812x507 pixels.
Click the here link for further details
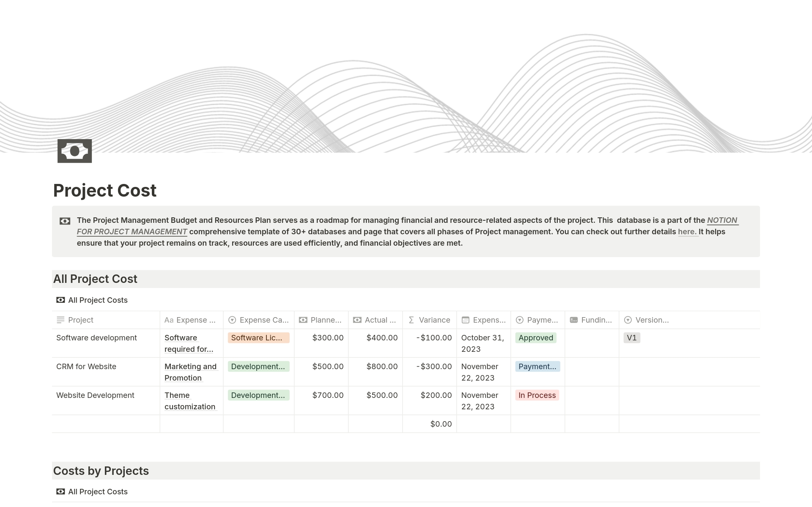[x=686, y=231]
